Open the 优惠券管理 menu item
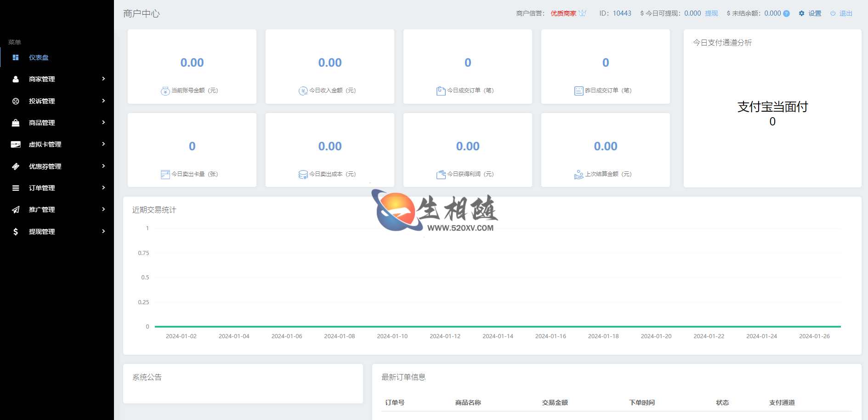Image resolution: width=868 pixels, height=420 pixels. pyautogui.click(x=45, y=166)
